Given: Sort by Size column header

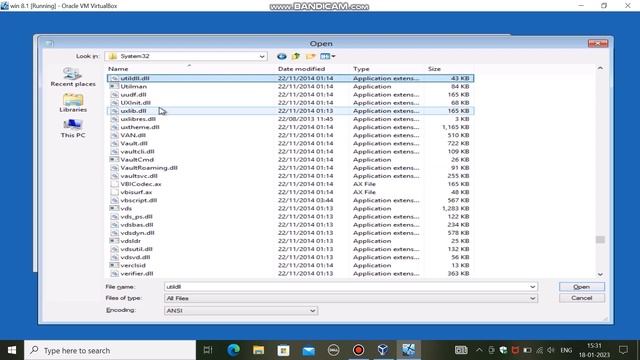Looking at the screenshot, I should click(x=434, y=69).
